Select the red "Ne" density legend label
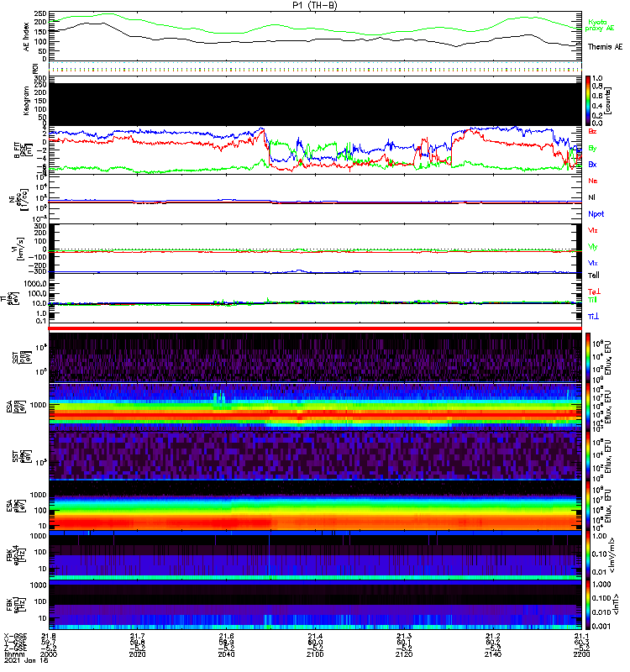The height and width of the screenshot is (672, 630). 592,181
